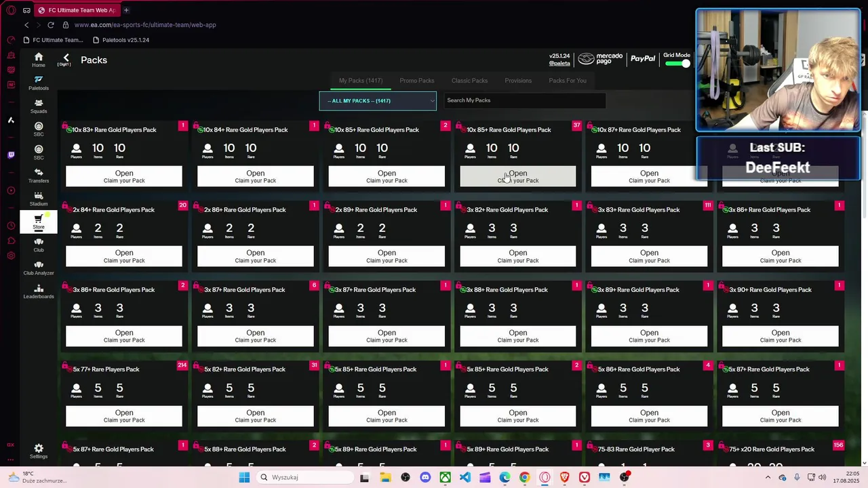The width and height of the screenshot is (868, 488).
Task: Click the Windows Start button
Action: (244, 477)
